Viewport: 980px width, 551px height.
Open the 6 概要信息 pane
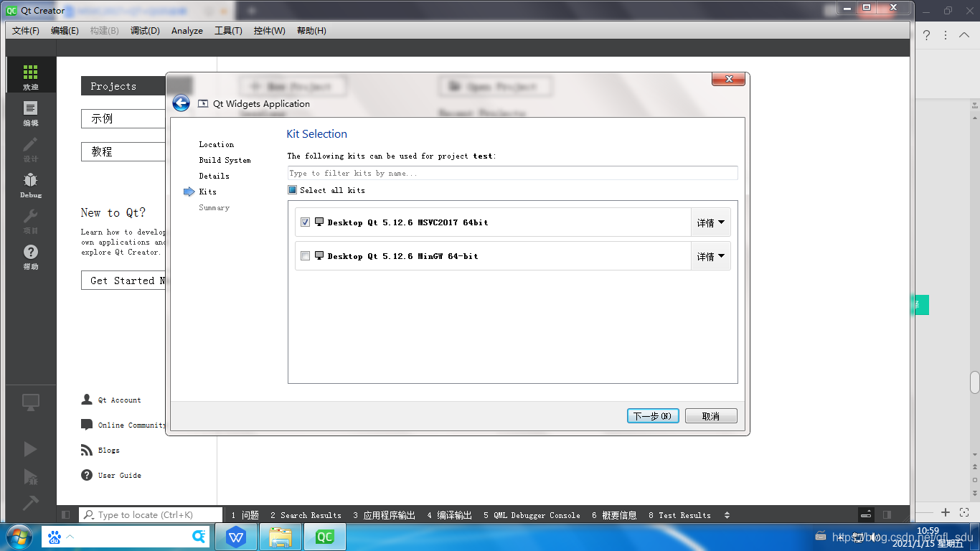(x=614, y=515)
